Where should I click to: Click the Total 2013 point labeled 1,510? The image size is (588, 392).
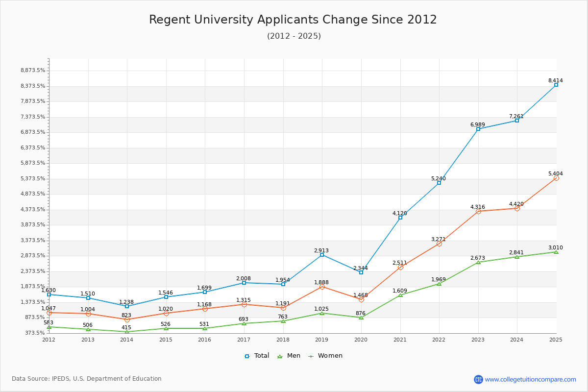[88, 298]
